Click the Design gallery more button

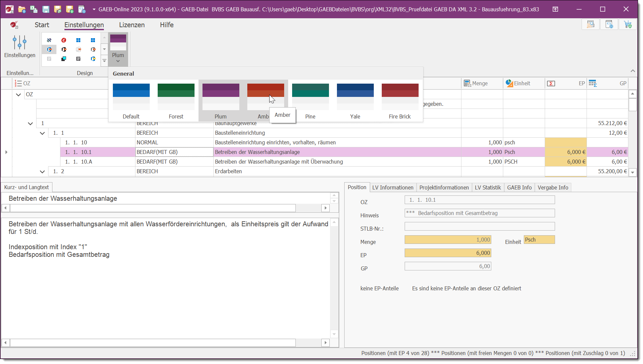[x=104, y=61]
